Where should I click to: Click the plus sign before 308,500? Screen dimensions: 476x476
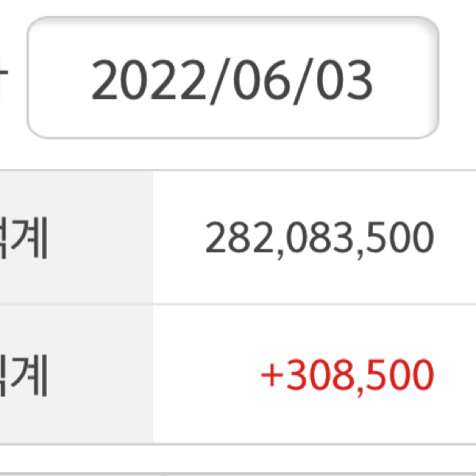click(271, 376)
